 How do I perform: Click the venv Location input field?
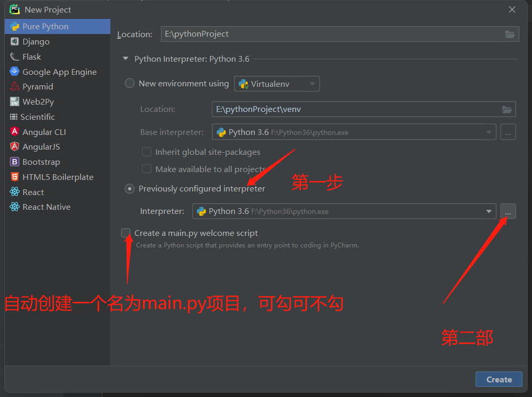[x=364, y=109]
